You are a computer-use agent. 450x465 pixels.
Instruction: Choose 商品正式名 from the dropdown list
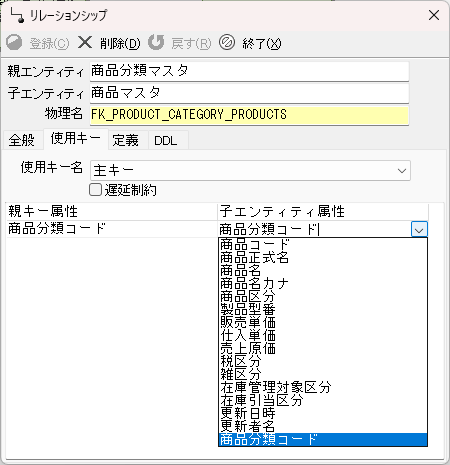[x=323, y=257]
